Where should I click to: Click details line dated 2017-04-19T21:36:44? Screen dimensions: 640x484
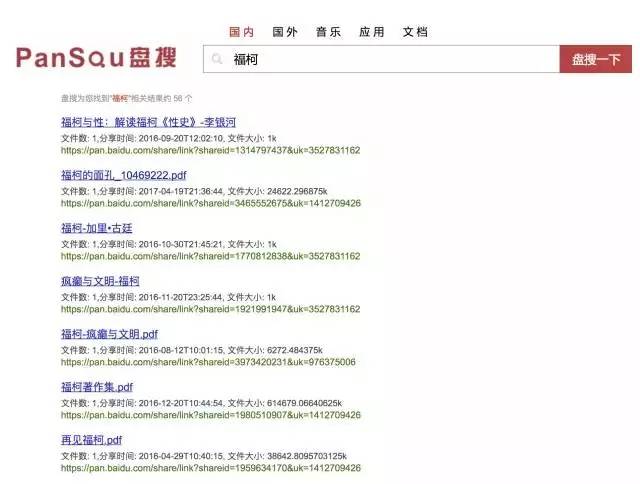coord(194,191)
